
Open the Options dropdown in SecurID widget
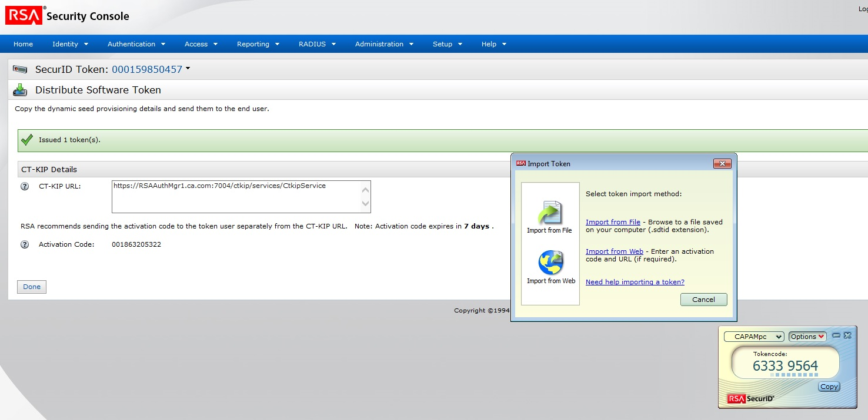807,337
